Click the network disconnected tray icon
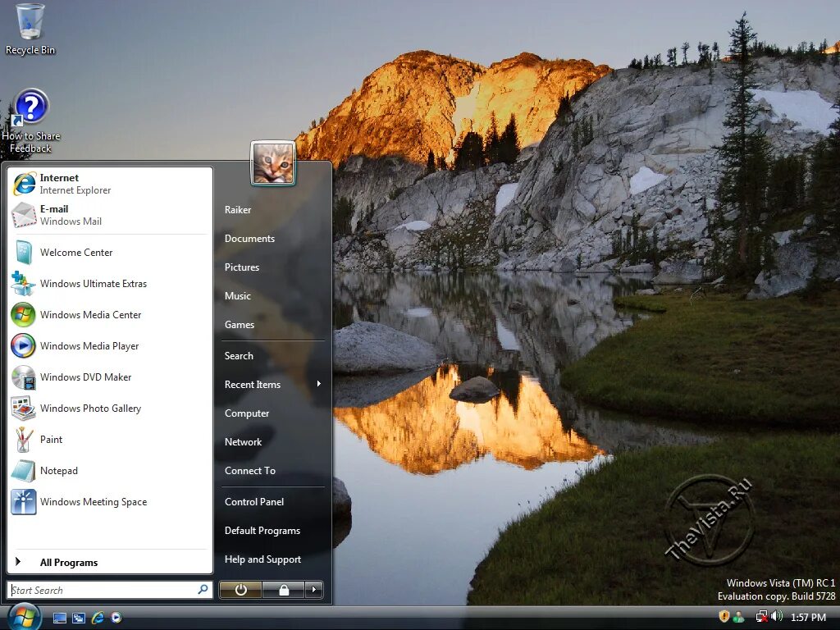 (760, 617)
